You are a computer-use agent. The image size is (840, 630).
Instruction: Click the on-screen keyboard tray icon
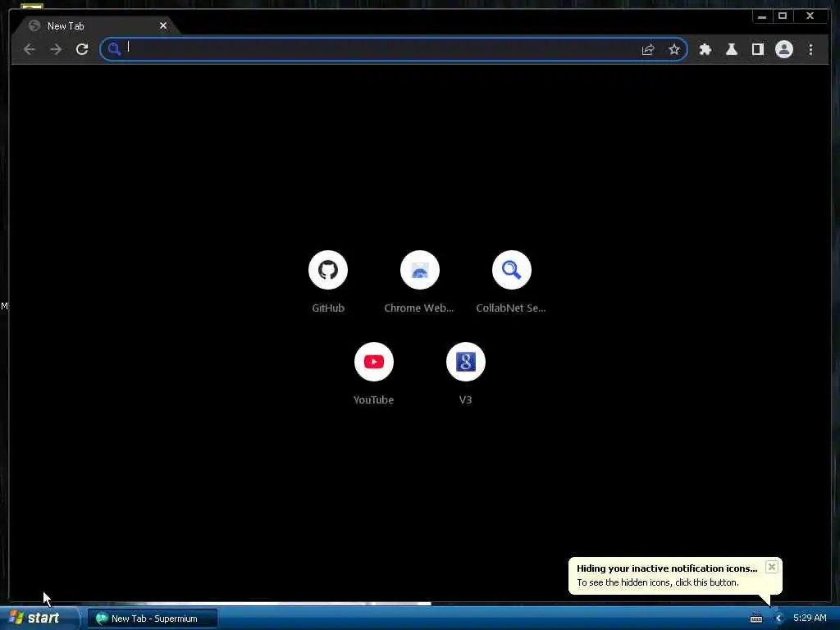(x=756, y=619)
